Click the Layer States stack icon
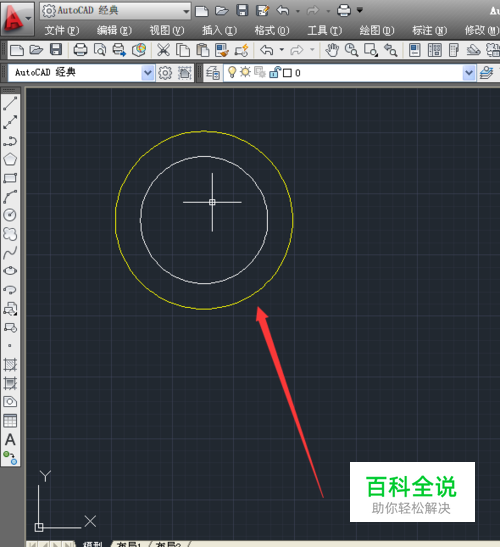Screen dimensions: 500x547 (x=487, y=73)
